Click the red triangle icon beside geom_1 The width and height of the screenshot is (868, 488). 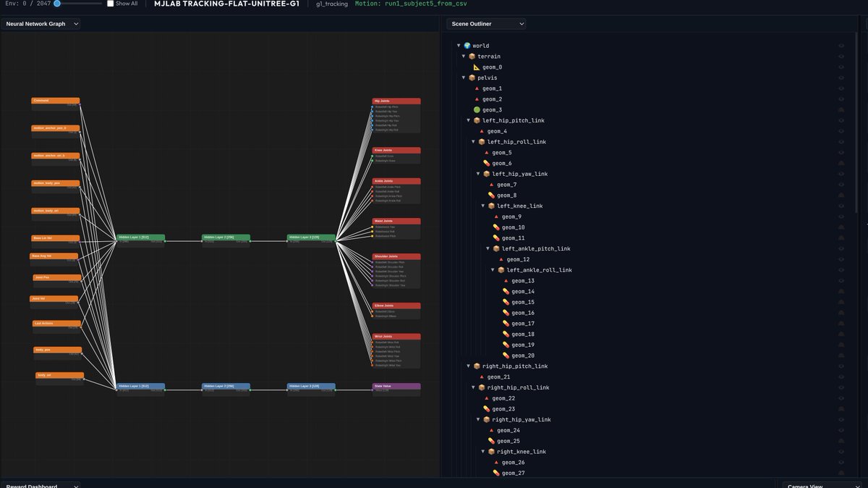(x=477, y=88)
